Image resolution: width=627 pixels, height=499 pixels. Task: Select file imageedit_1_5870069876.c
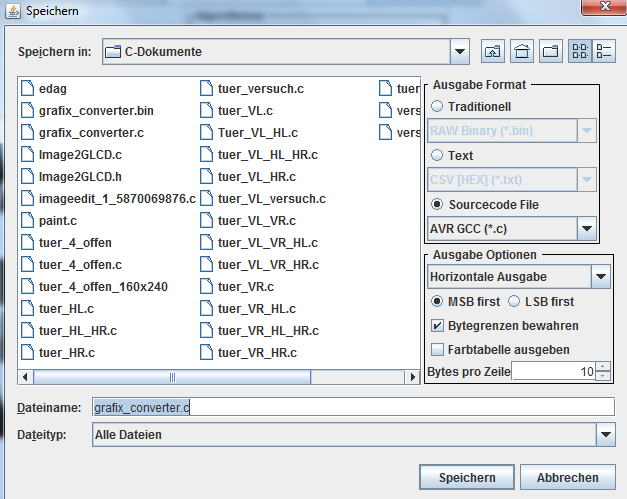(x=108, y=198)
